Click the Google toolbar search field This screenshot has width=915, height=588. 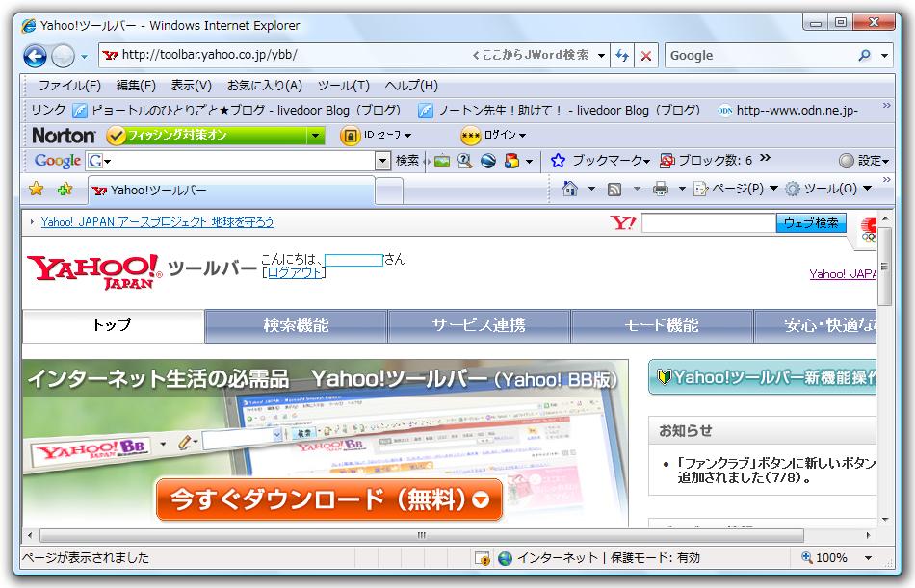(244, 161)
